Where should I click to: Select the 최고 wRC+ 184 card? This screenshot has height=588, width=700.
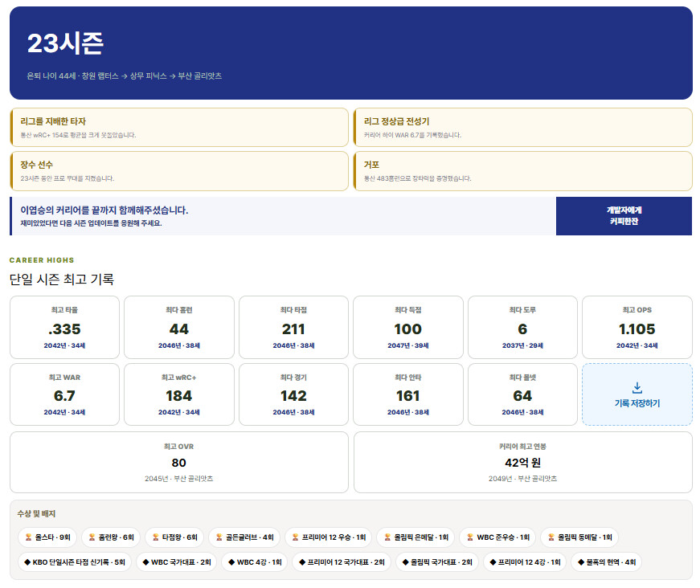(x=179, y=394)
